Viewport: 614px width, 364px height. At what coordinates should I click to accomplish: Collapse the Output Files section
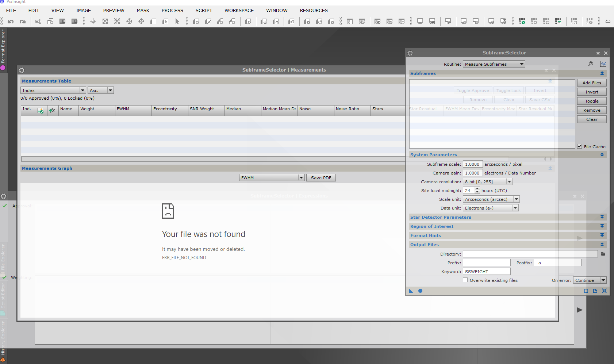click(602, 244)
